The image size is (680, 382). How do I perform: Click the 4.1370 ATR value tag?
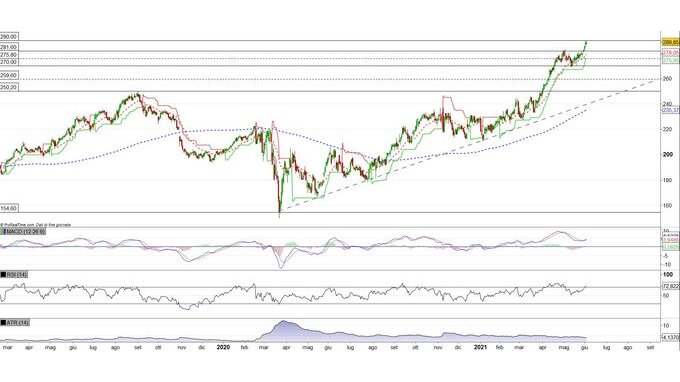pyautogui.click(x=671, y=336)
